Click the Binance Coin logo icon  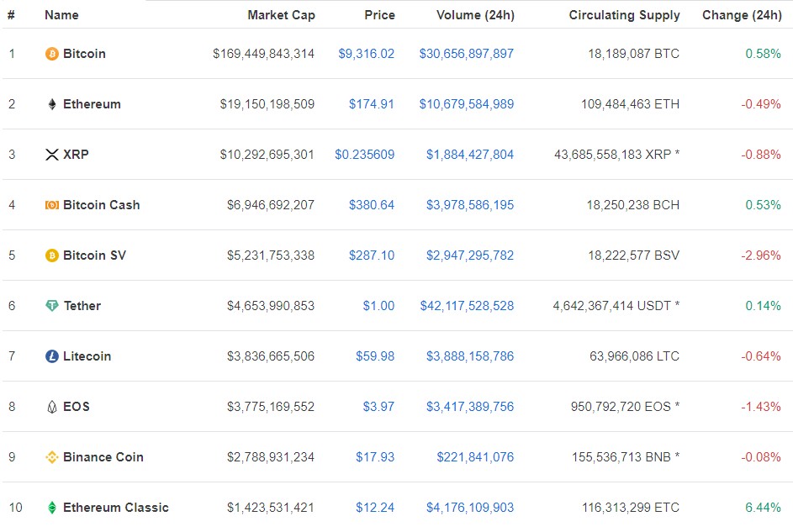tap(51, 457)
